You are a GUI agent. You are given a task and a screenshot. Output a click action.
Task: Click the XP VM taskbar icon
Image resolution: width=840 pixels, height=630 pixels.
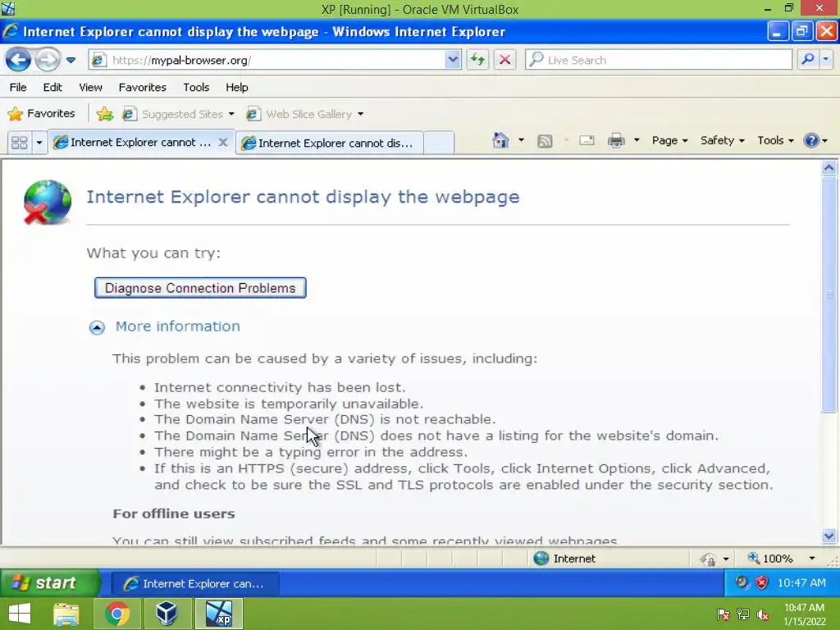pyautogui.click(x=219, y=614)
